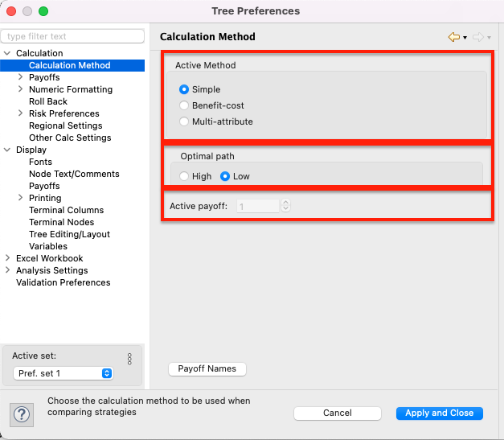Open Tree Editing/Layout page
504x440 pixels.
pos(69,234)
